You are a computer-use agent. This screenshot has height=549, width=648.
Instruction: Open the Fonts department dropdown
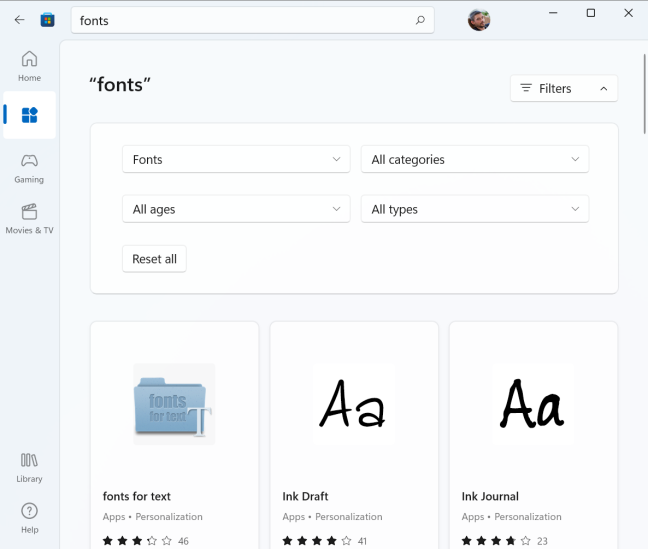(x=236, y=159)
